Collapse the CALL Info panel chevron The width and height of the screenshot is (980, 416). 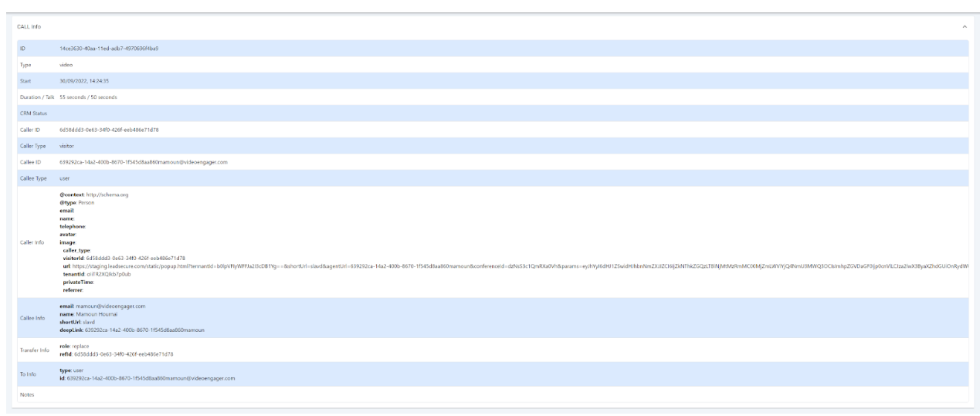[964, 27]
